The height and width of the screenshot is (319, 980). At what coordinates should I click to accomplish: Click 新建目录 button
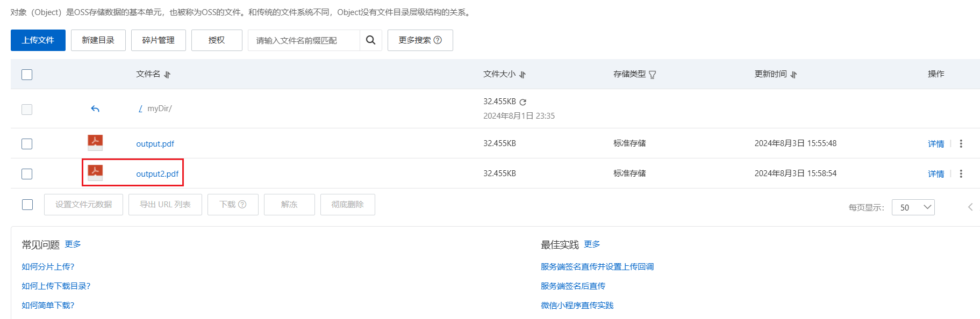coord(98,40)
